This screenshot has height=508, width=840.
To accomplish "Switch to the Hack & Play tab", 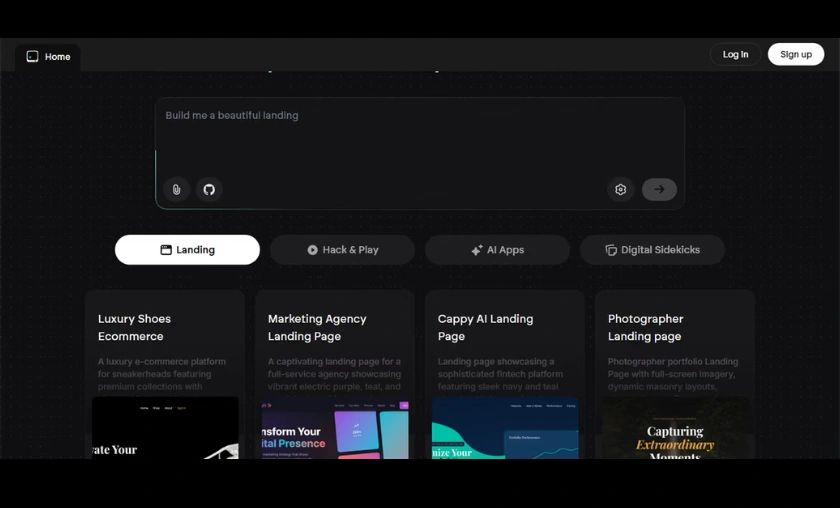I will (x=342, y=250).
